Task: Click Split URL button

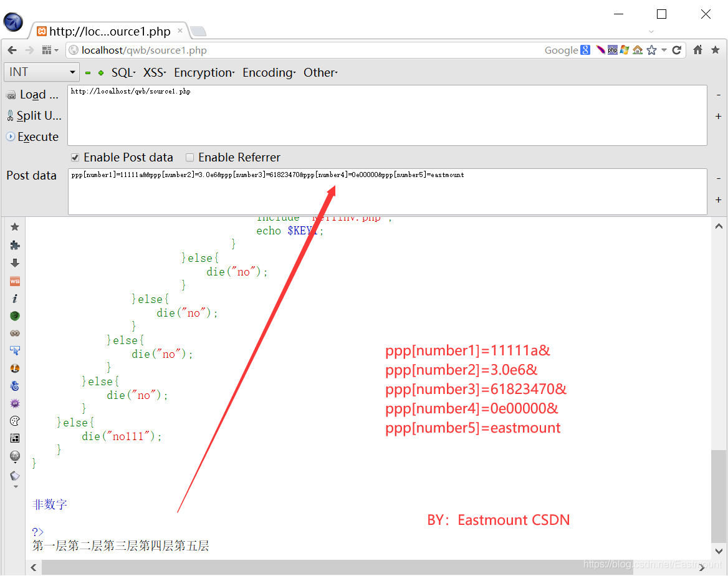Action: (34, 116)
